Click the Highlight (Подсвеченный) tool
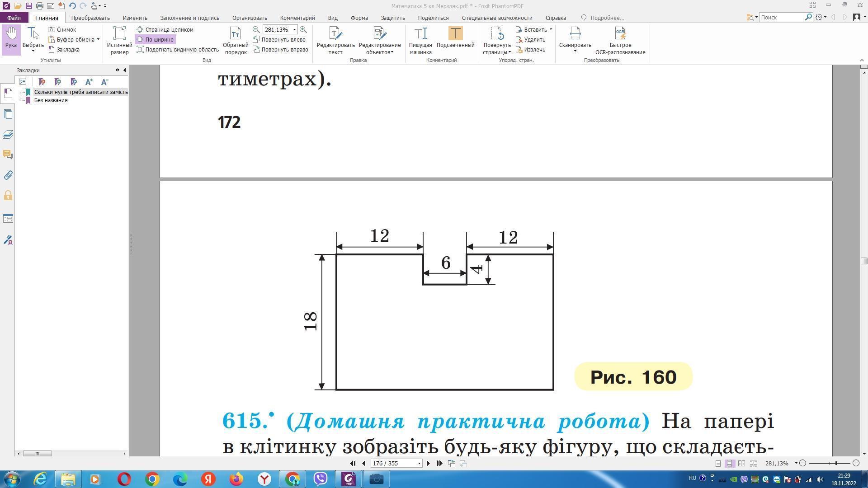The image size is (868, 488). pyautogui.click(x=455, y=38)
